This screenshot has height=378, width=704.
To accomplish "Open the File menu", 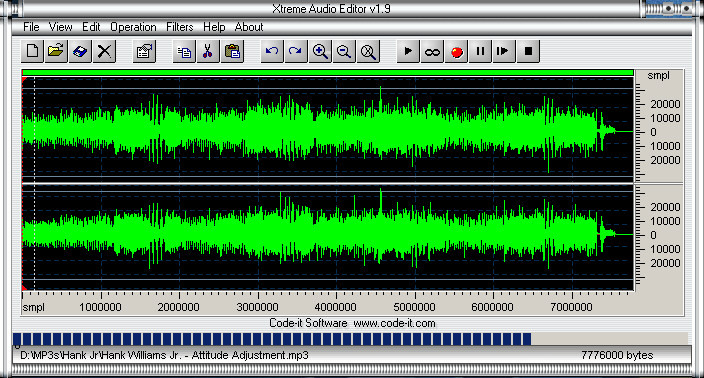I will (x=31, y=27).
